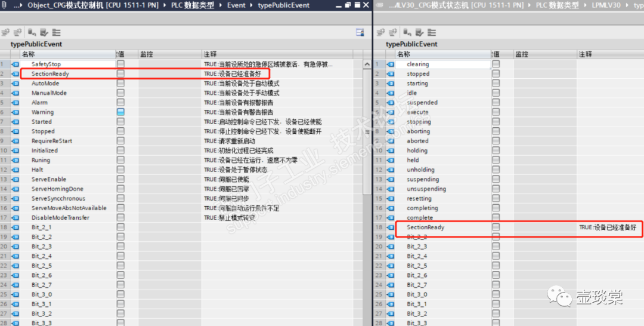Image resolution: width=644 pixels, height=326 pixels.
Task: Click the 注释 column header in the right table
Action: [x=611, y=54]
